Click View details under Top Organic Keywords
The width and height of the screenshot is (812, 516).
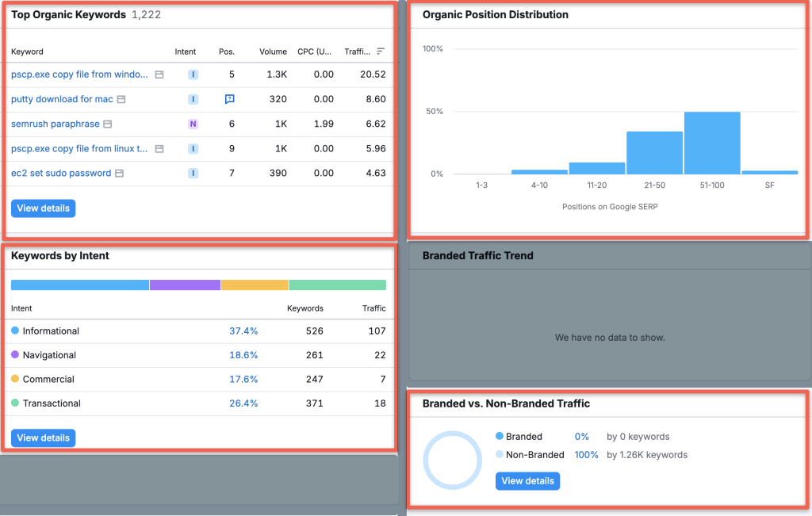pos(43,208)
